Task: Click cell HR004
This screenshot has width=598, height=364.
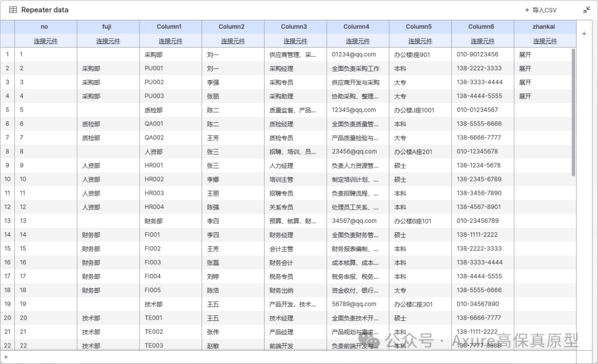Action: click(x=171, y=207)
